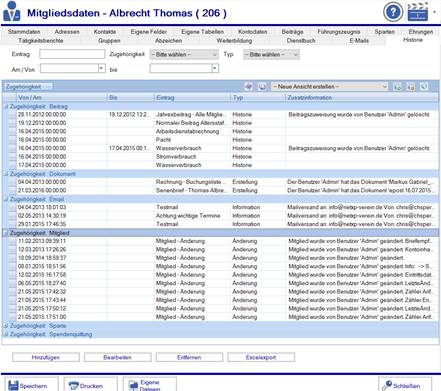Click the first green save-view icon
Image resolution: width=441 pixels, height=391 pixels.
point(398,87)
